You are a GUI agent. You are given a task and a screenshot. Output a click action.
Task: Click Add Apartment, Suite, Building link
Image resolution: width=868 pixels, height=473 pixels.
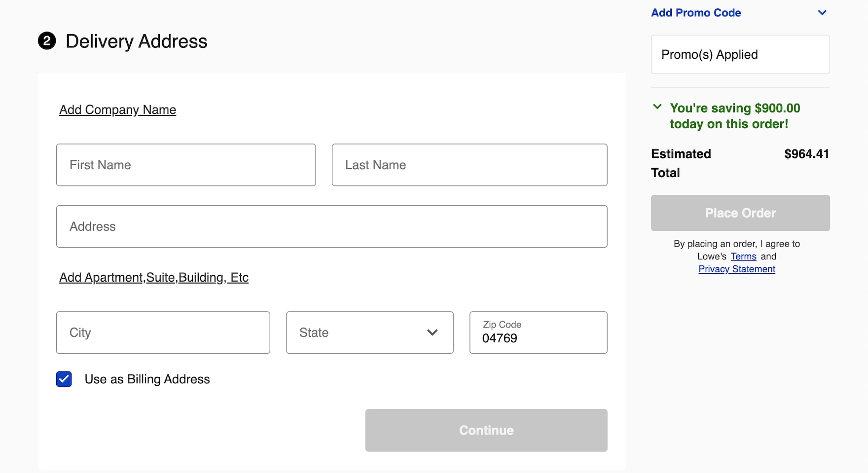click(x=154, y=277)
